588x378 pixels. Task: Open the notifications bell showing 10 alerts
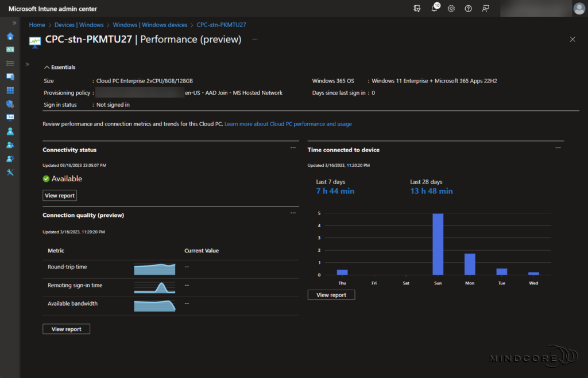pyautogui.click(x=435, y=9)
